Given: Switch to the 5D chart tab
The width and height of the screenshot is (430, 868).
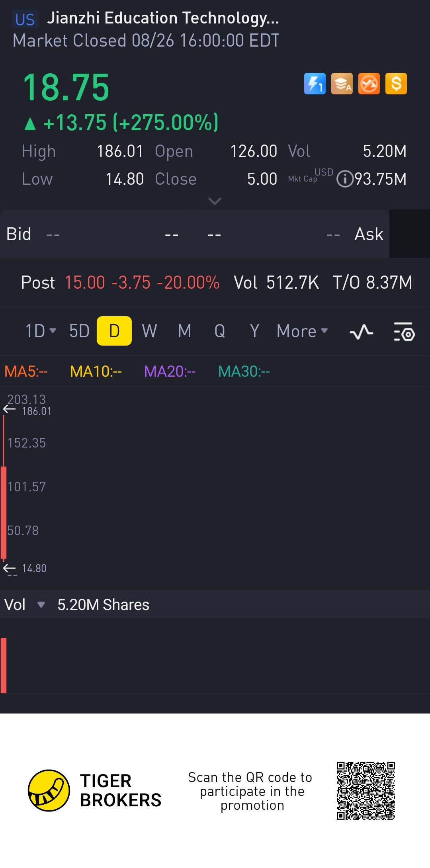Looking at the screenshot, I should [79, 331].
